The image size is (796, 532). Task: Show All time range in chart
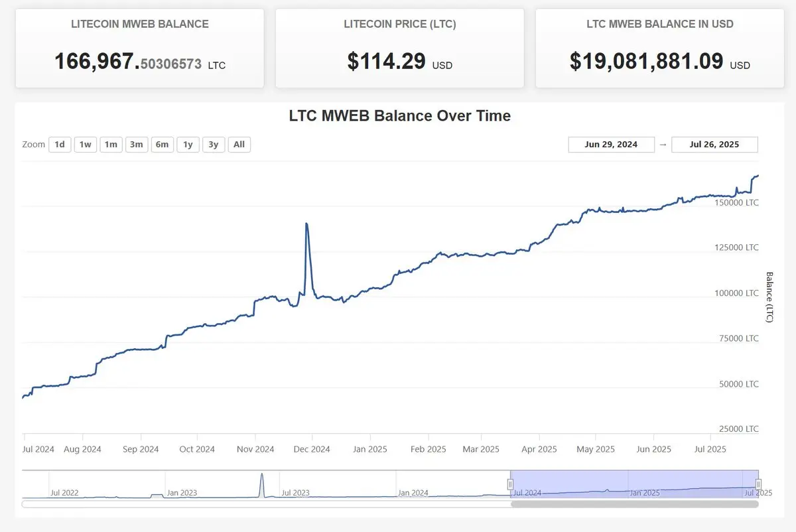pos(239,145)
